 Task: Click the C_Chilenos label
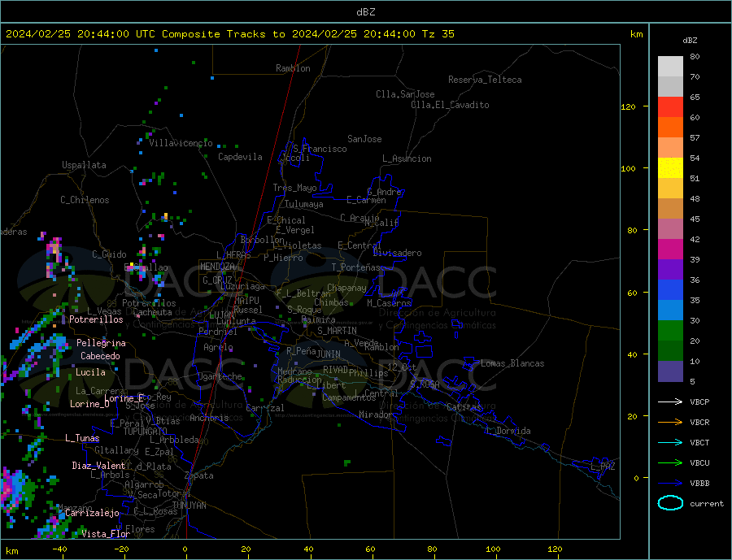pyautogui.click(x=85, y=200)
